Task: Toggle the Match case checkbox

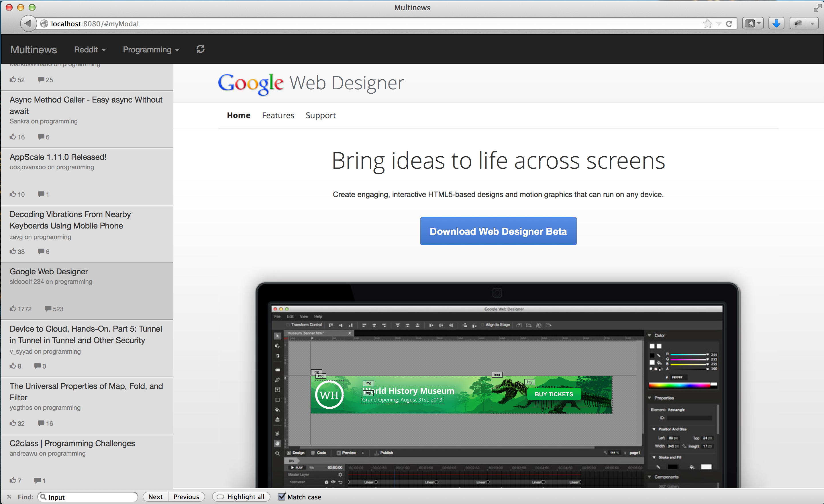Action: [x=282, y=496]
